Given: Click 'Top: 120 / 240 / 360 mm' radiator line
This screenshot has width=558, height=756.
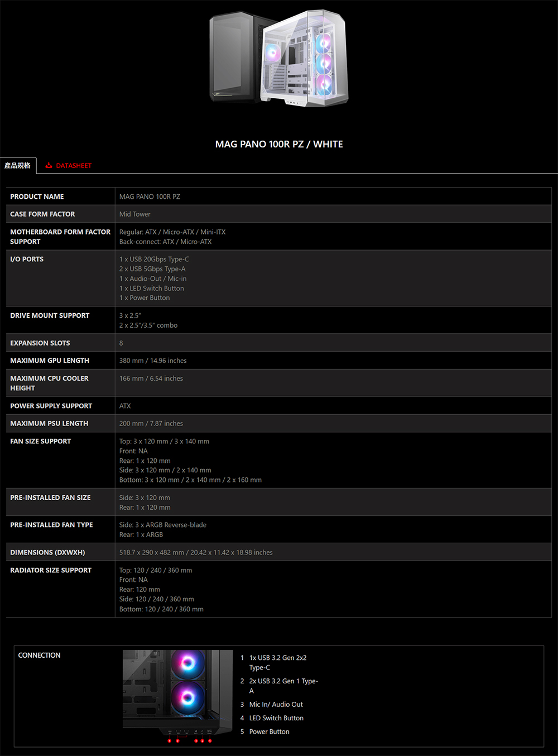Looking at the screenshot, I should 156,571.
